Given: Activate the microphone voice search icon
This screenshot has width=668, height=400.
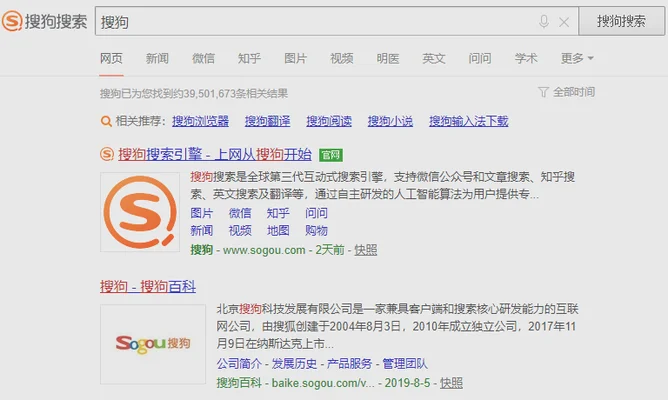Looking at the screenshot, I should click(x=544, y=21).
